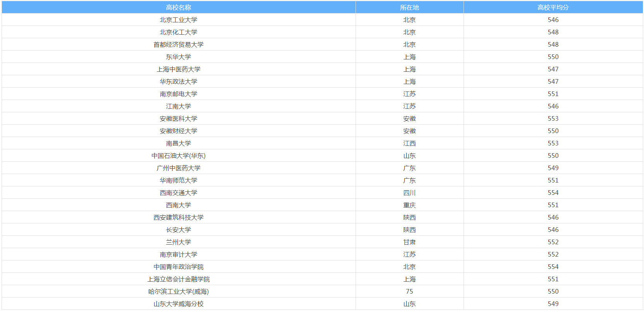Click the 高校平均分 column header
Image resolution: width=644 pixels, height=311 pixels.
[x=553, y=7]
